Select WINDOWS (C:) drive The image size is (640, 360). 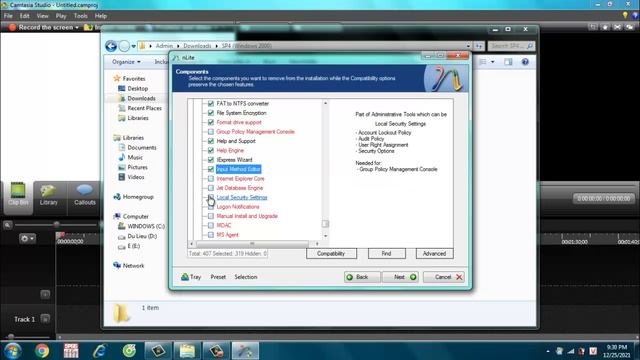click(146, 227)
